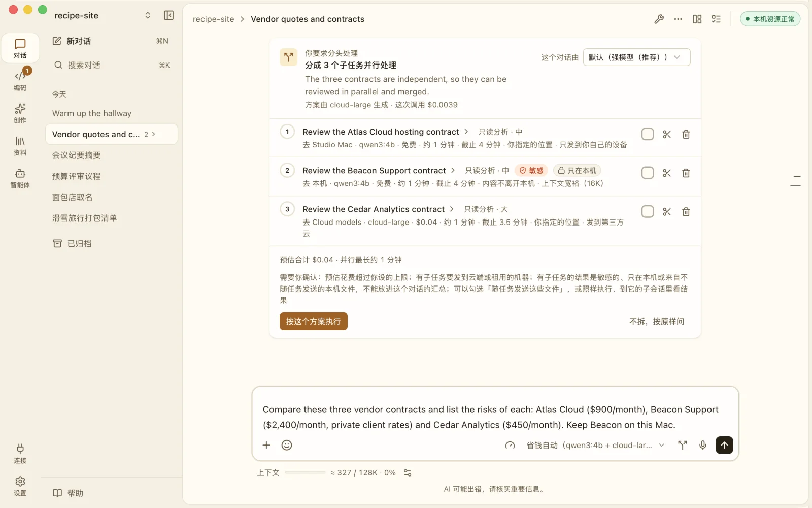Open the more options ellipsis

tap(678, 19)
